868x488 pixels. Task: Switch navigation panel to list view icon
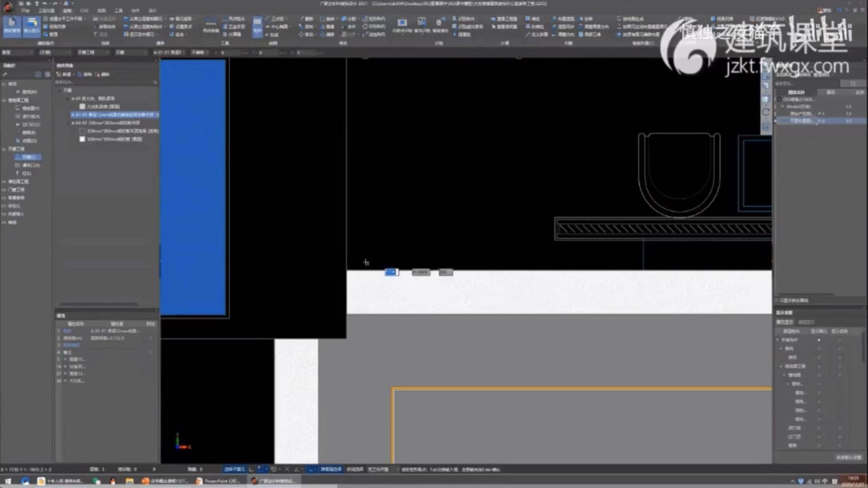47,74
